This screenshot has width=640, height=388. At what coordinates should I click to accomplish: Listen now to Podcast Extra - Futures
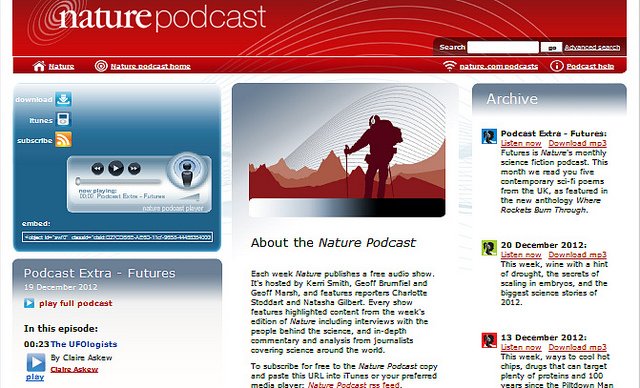click(x=521, y=143)
